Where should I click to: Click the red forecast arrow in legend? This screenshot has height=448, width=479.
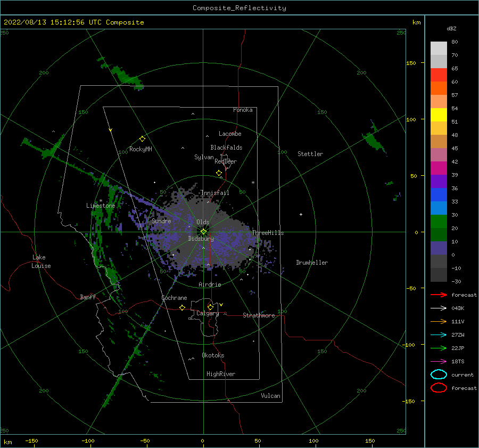tap(439, 295)
